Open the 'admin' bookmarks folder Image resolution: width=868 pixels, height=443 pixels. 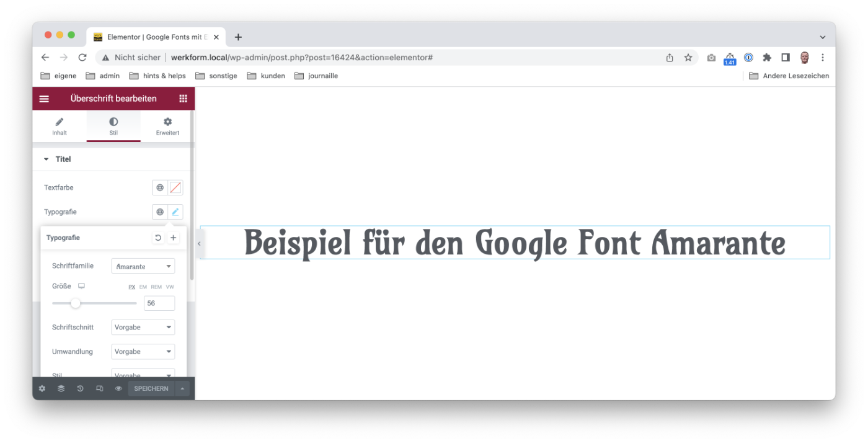[x=103, y=76]
